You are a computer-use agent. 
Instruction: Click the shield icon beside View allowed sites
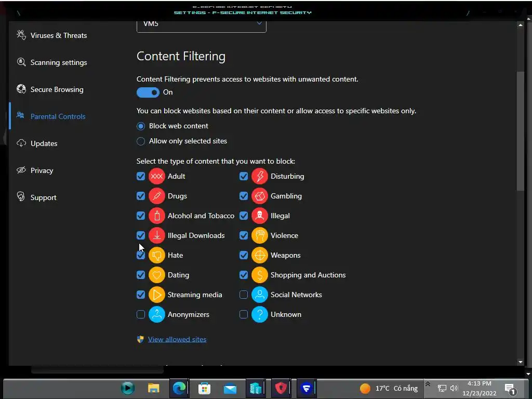click(140, 339)
